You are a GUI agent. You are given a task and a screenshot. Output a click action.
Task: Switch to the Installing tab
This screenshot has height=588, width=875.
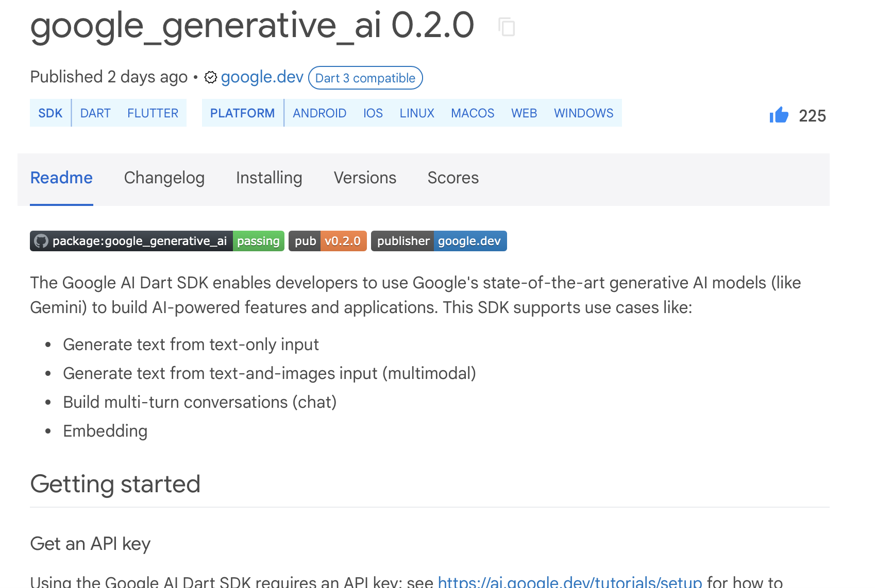pyautogui.click(x=269, y=178)
